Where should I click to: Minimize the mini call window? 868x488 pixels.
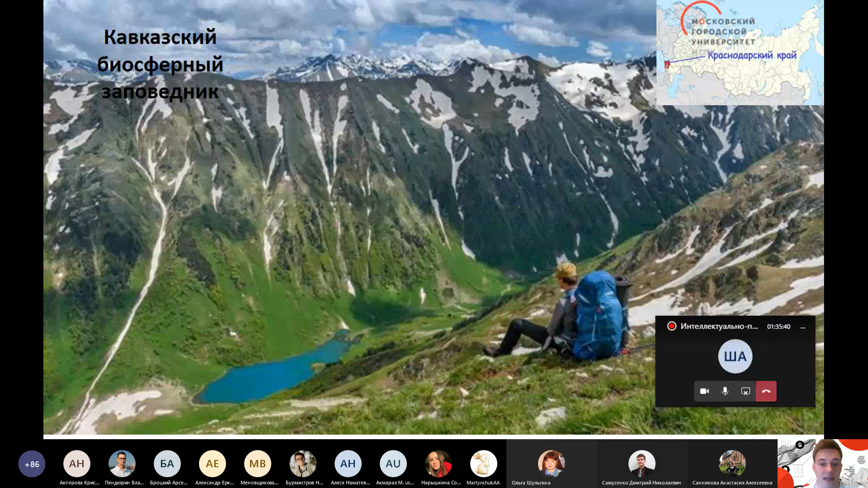point(803,327)
